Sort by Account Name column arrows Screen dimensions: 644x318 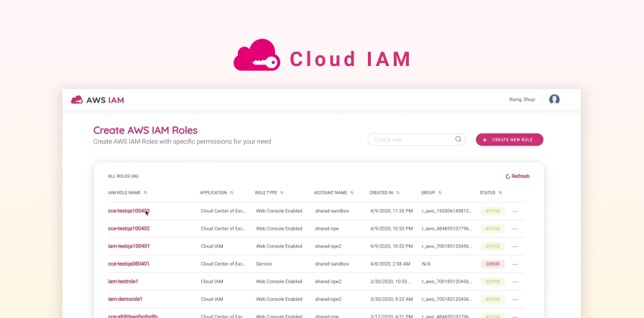point(351,192)
